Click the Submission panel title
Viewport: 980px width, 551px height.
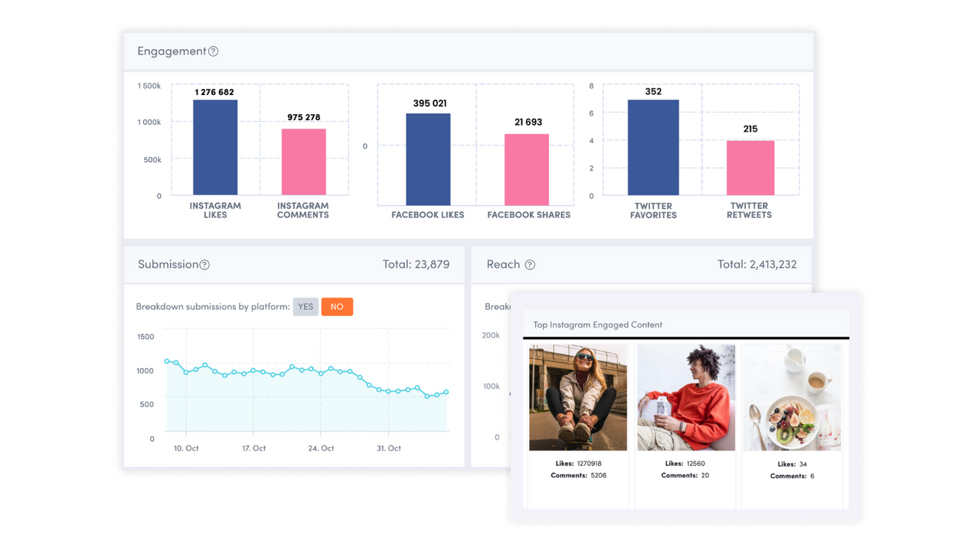click(168, 264)
